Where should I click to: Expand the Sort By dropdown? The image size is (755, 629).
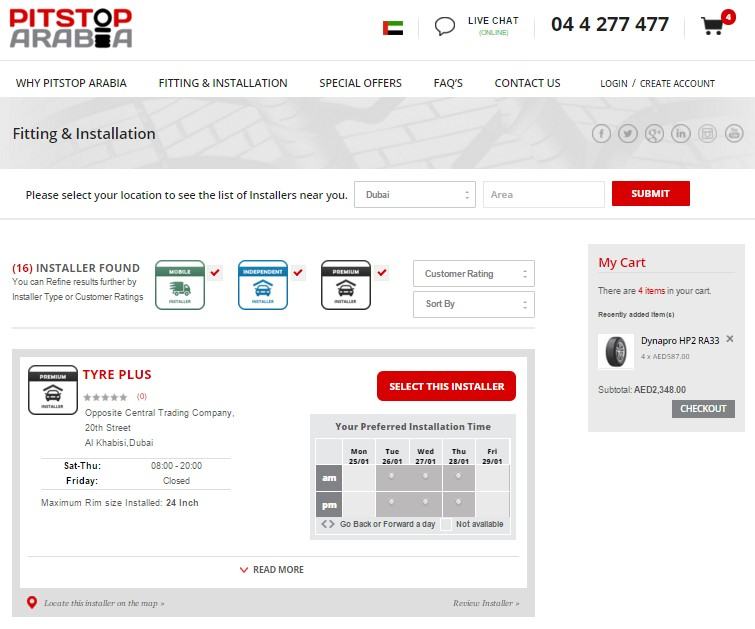[x=473, y=304]
